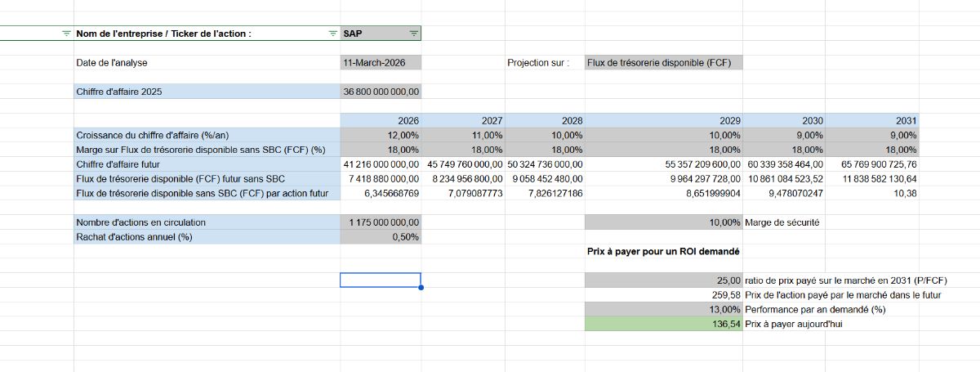This screenshot has height=372, width=980.
Task: Click the 10,00% safety margin cell
Action: pos(664,222)
